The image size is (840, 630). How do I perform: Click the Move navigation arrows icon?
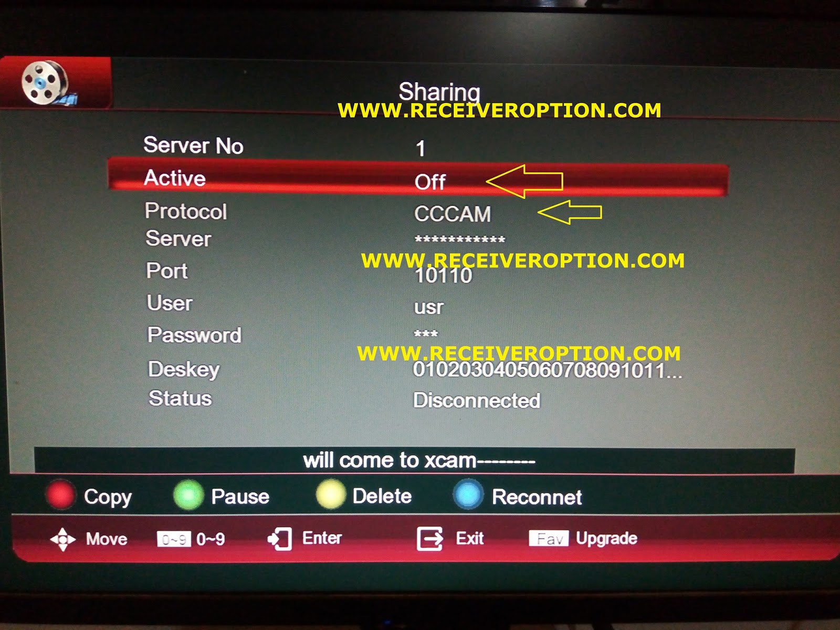click(x=63, y=538)
